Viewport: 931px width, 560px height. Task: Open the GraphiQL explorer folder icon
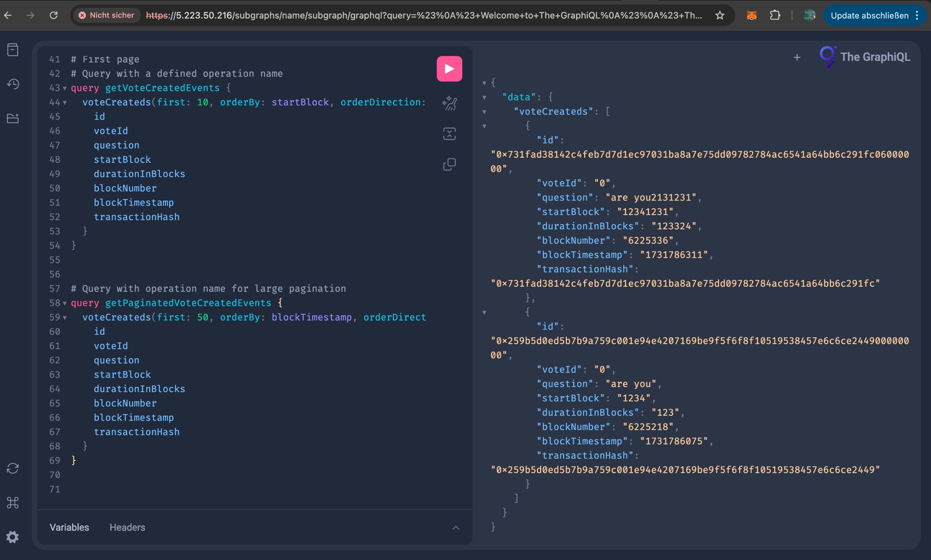pyautogui.click(x=13, y=118)
